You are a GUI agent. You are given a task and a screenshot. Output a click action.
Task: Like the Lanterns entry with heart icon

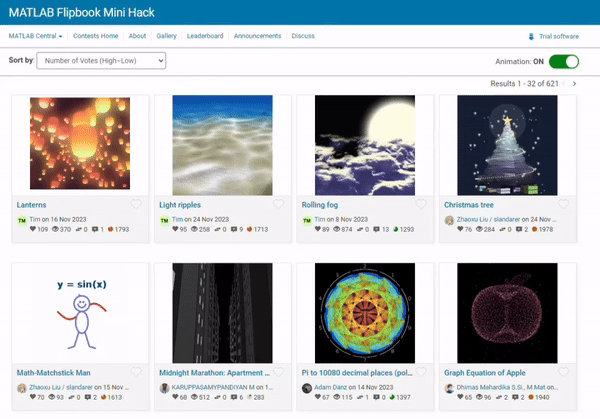[x=136, y=203]
